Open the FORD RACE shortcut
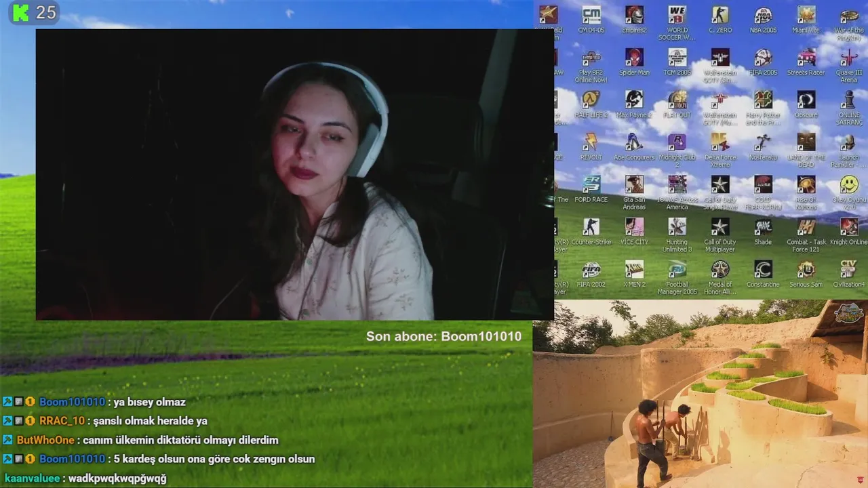Image resolution: width=868 pixels, height=488 pixels. point(591,190)
